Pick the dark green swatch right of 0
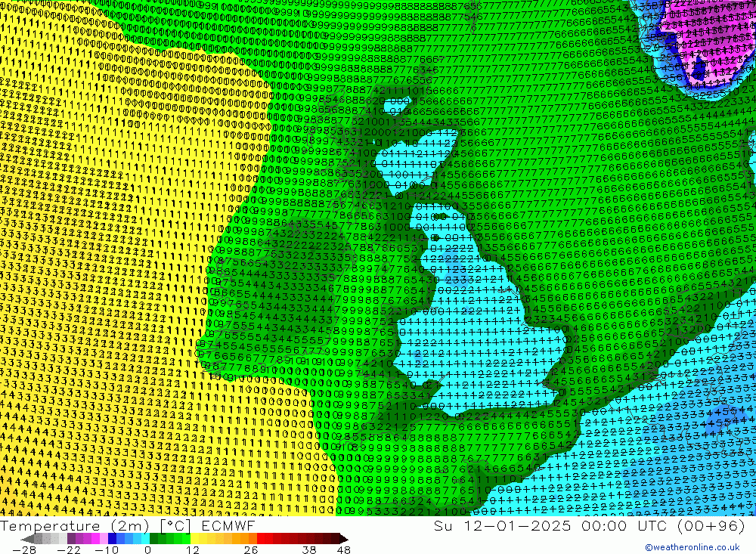The height and width of the screenshot is (554, 756). click(153, 539)
